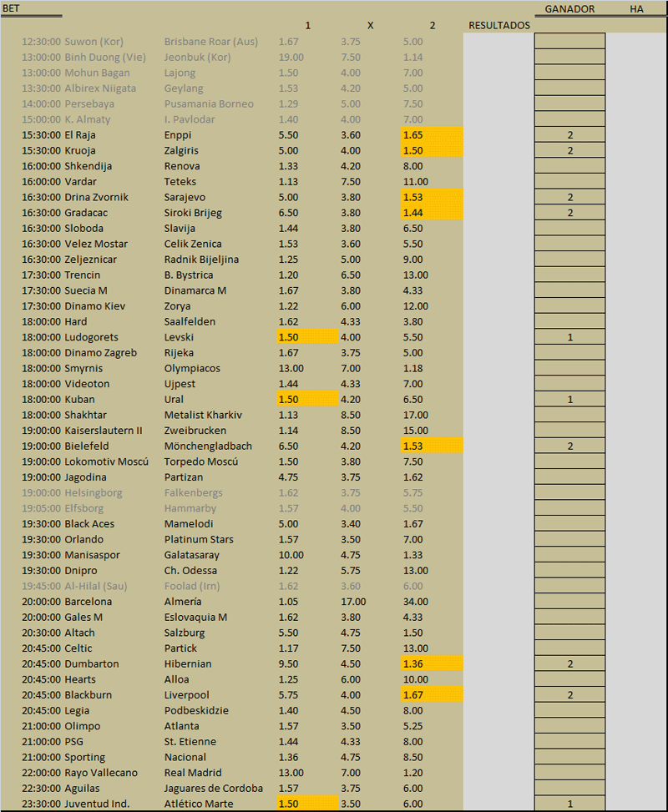Screen dimensions: 668x812
Task: Click highlighted 1.44 odds for Siroki Brijeg
Action: point(433,212)
